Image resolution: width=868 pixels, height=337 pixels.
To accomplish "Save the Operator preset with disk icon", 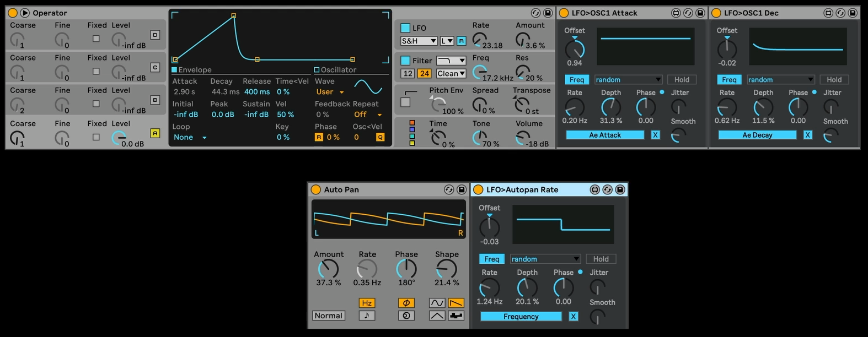I will [548, 13].
